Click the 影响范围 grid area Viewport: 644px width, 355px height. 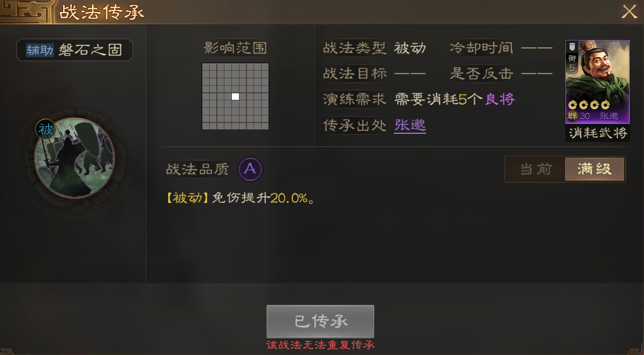[x=235, y=96]
